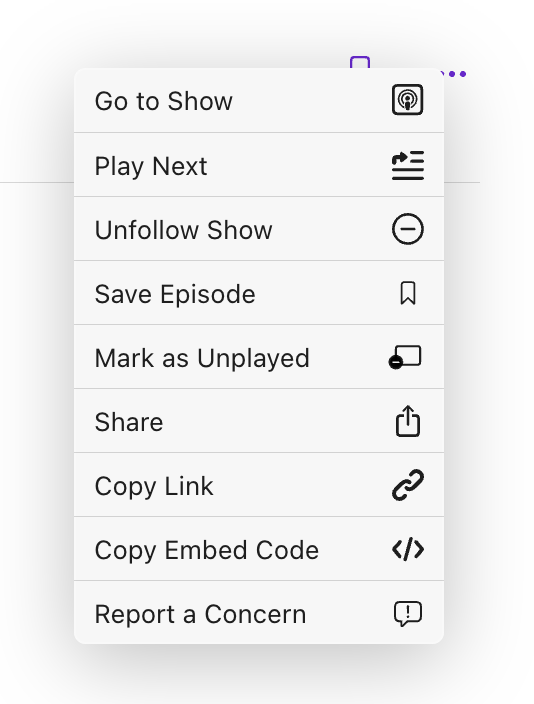
Task: Choose Unfollow Show option
Action: 259,229
